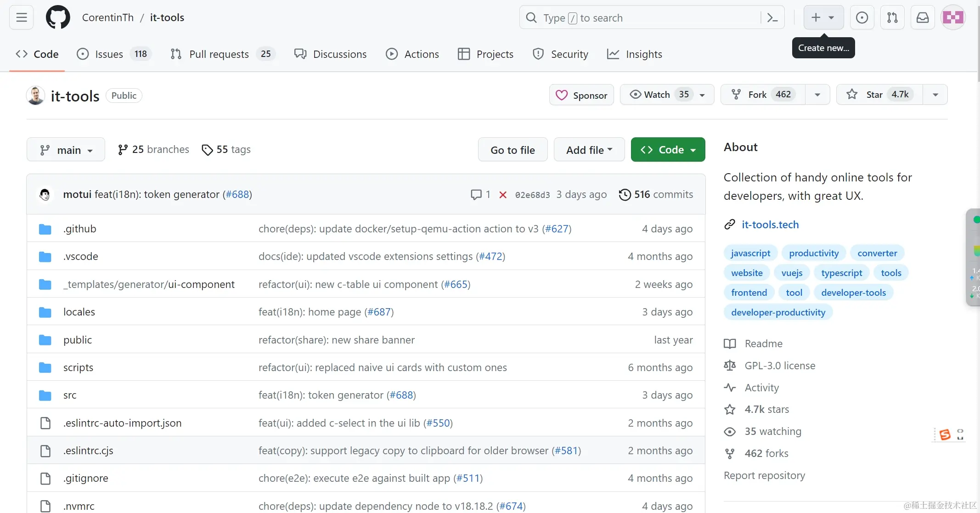Switch to the Issues tab
This screenshot has height=513, width=980.
109,54
